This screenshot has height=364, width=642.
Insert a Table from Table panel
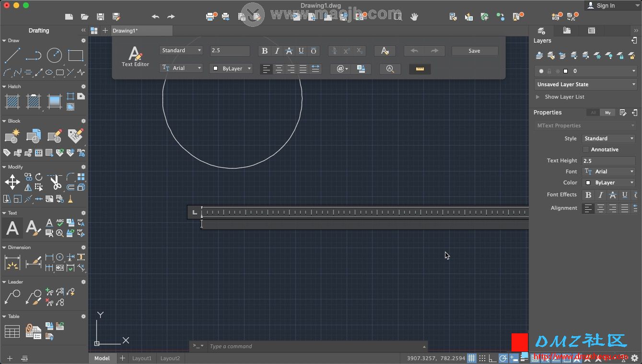click(x=12, y=331)
